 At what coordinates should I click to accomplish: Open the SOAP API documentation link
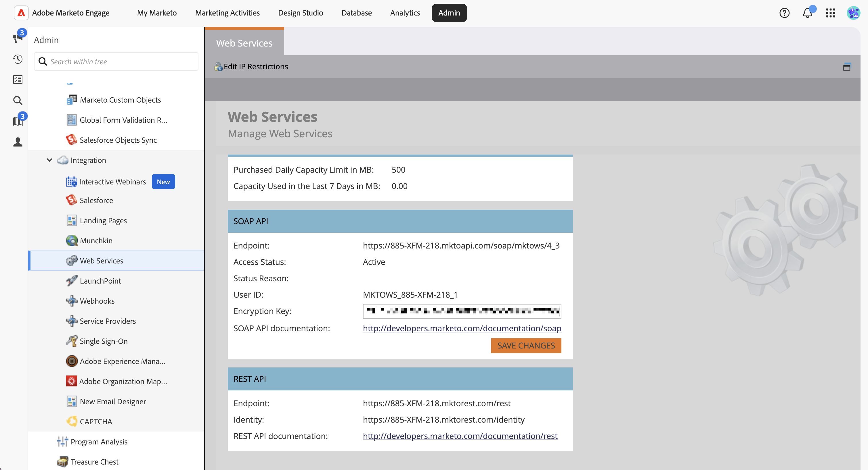(x=462, y=328)
